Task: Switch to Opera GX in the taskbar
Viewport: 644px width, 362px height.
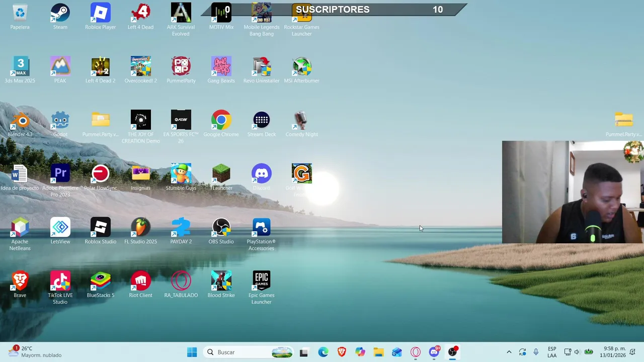Action: click(416, 352)
